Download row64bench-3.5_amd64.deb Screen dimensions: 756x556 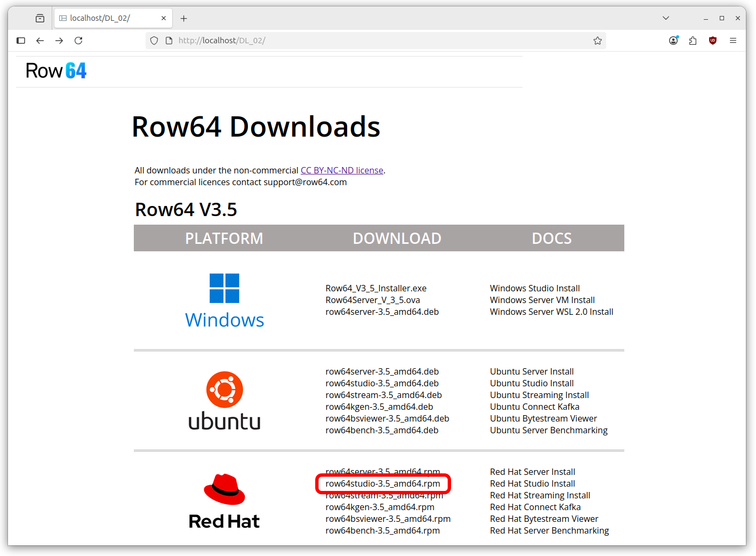[382, 430]
